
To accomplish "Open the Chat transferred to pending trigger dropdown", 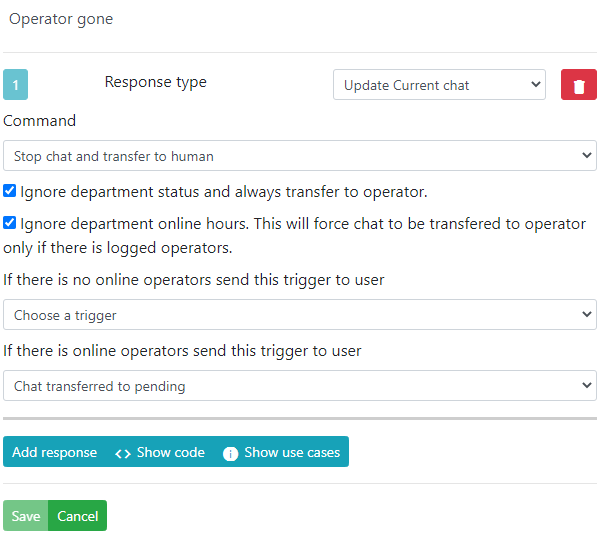I will 300,386.
